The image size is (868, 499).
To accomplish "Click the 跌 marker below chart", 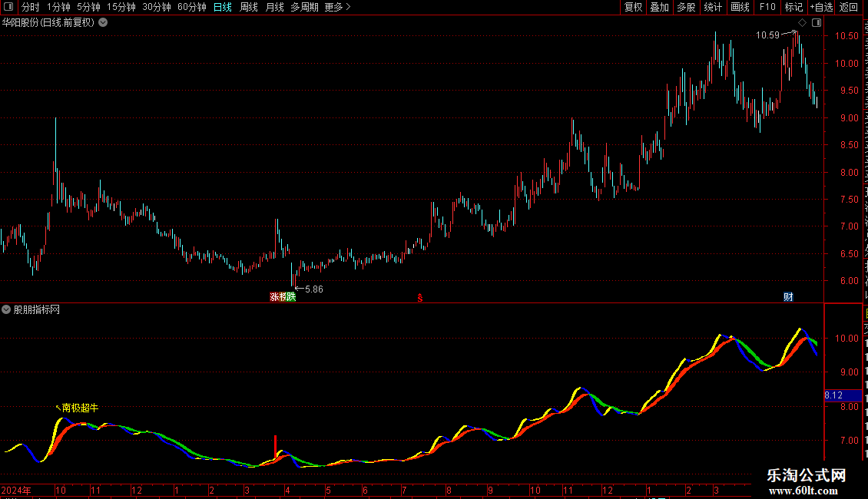I will pos(291,297).
